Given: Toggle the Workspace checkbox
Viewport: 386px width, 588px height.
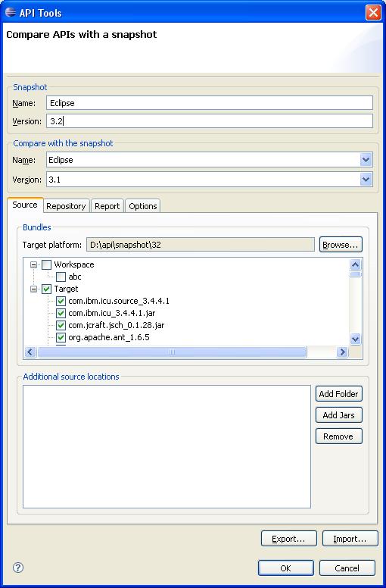Looking at the screenshot, I should [46, 264].
